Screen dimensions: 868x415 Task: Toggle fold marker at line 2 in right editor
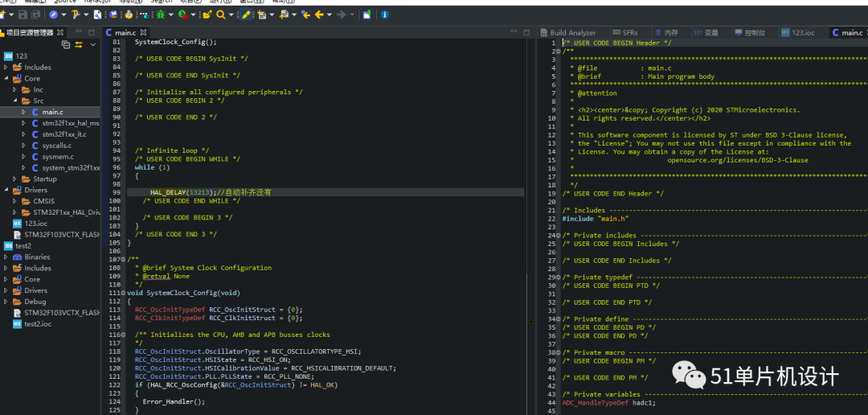pyautogui.click(x=559, y=51)
